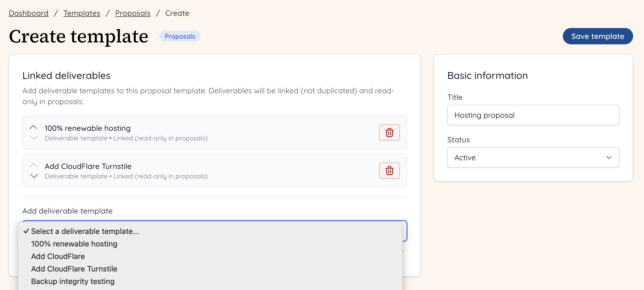Click the checkmark beside "Select a deliverable template..."

(26, 231)
